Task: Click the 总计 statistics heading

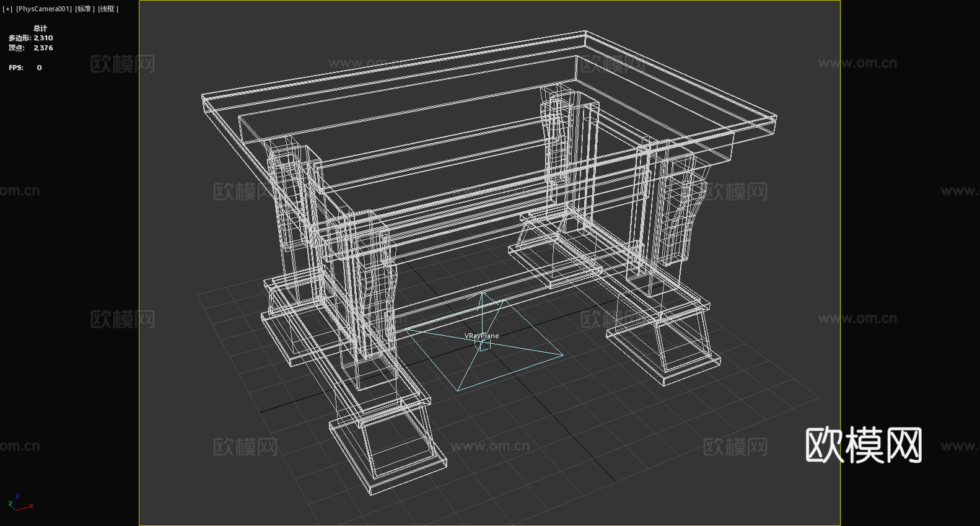Action: (40, 28)
